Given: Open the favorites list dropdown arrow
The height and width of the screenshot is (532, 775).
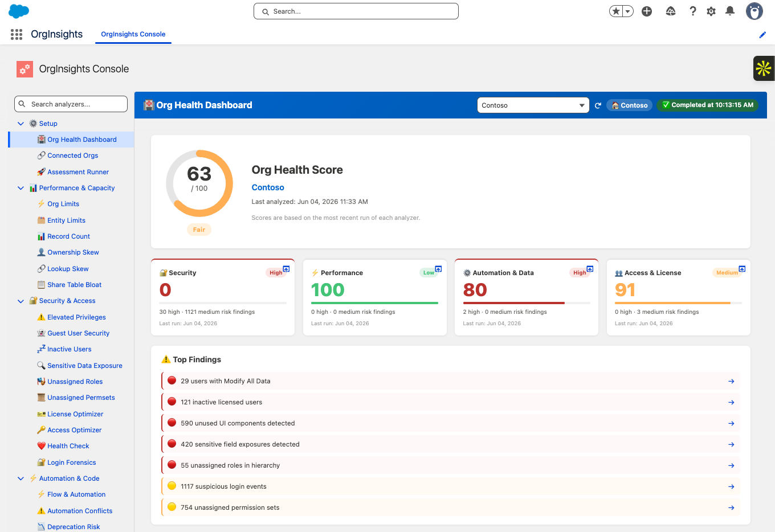Looking at the screenshot, I should coord(628,11).
